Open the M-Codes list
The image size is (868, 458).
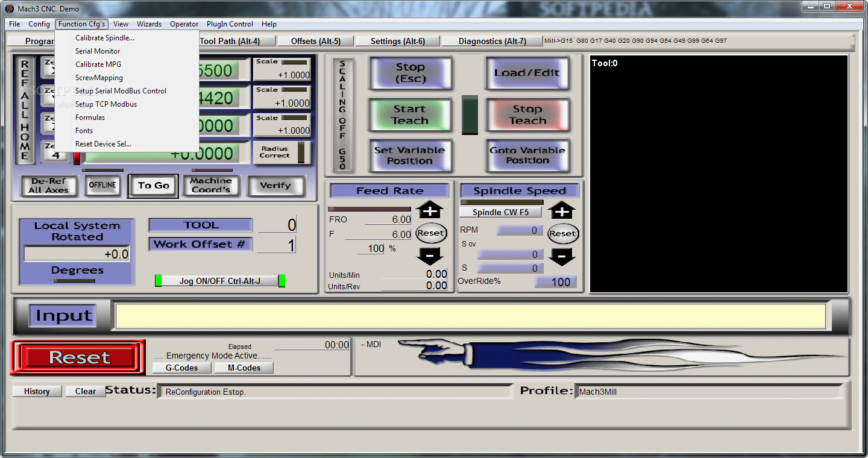(244, 368)
